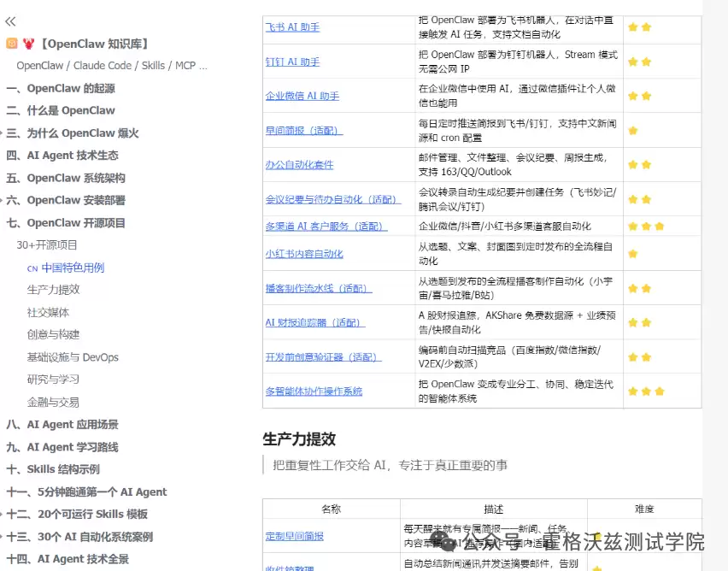Open the 飞书 AI 助手 link

(x=293, y=27)
